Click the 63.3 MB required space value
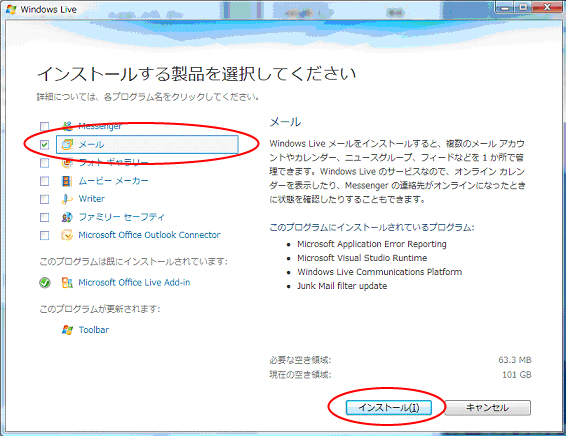 [515, 360]
